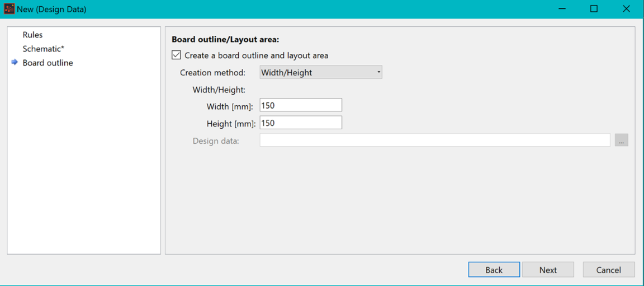Go back with the Back button
This screenshot has width=644, height=286.
coord(494,270)
